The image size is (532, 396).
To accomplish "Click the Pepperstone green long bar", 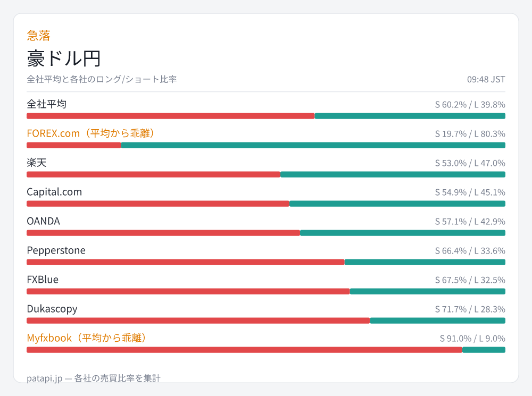I will [x=425, y=262].
